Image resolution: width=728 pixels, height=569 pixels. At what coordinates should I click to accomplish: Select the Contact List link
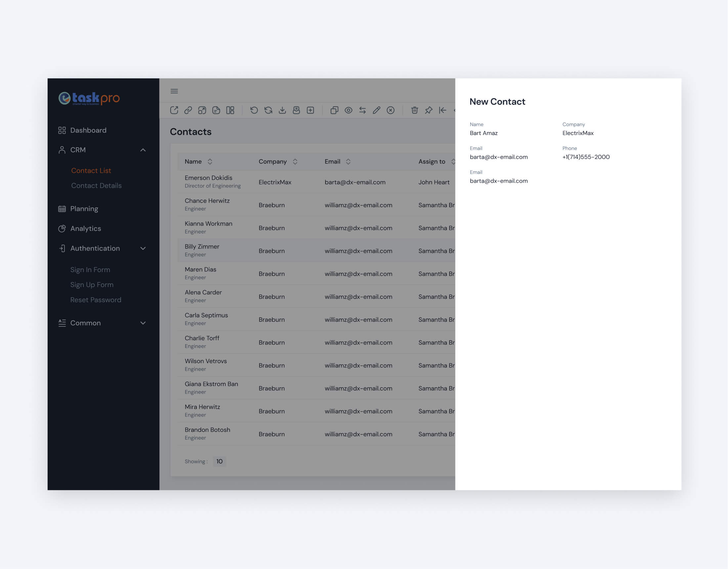point(91,170)
